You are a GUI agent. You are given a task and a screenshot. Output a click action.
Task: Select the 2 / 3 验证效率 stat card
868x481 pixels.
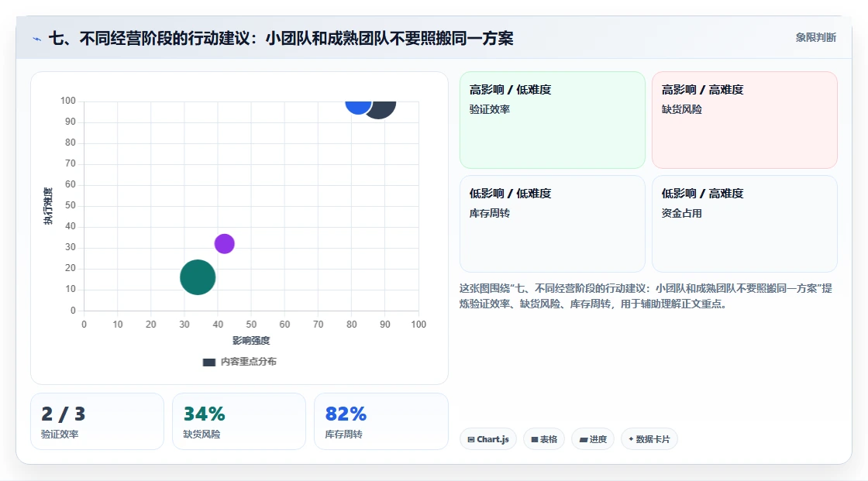point(98,421)
